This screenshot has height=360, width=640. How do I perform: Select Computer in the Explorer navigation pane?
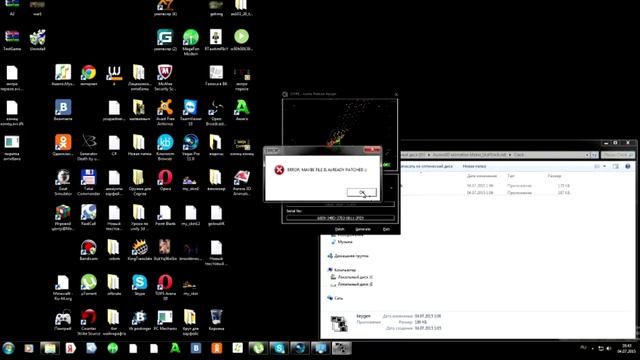coord(342,270)
